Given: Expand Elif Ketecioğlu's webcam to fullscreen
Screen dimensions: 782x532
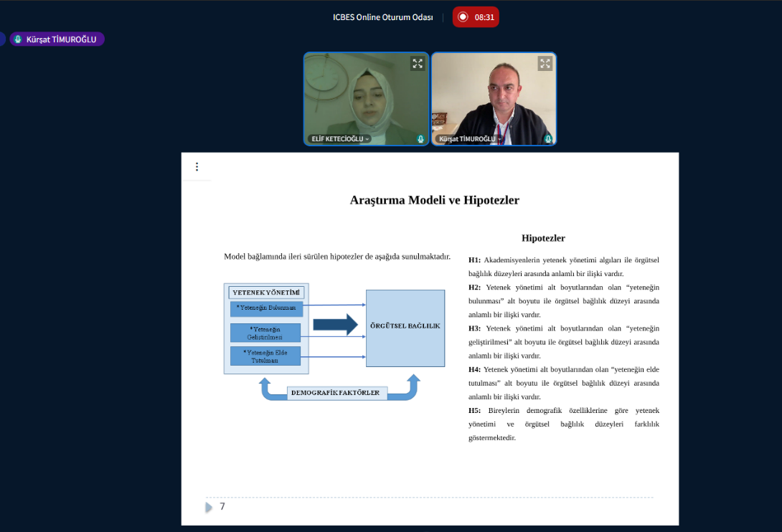Looking at the screenshot, I should (418, 64).
